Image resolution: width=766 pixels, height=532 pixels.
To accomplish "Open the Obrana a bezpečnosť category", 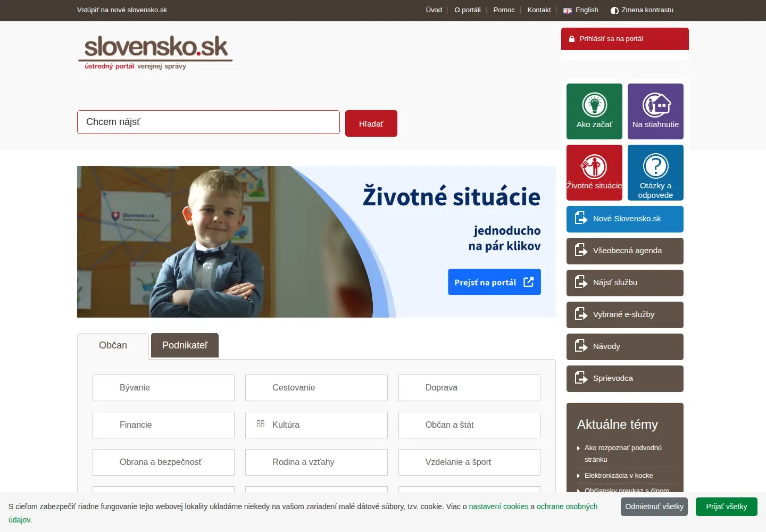I will [163, 462].
